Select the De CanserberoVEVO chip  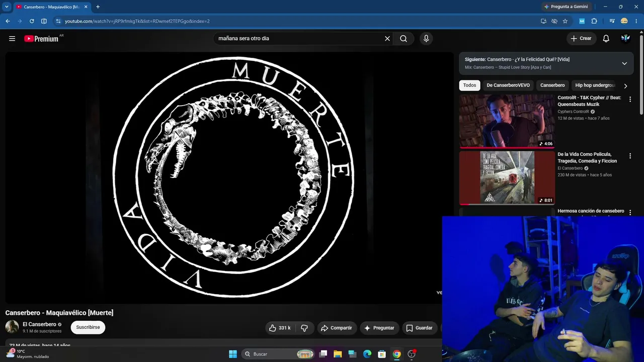(508, 85)
